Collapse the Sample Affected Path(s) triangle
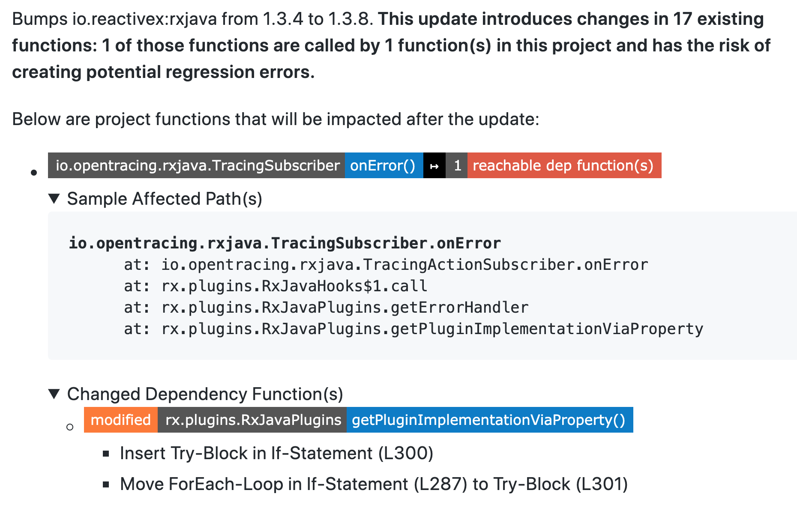Screen dimensions: 797x532 (x=54, y=199)
